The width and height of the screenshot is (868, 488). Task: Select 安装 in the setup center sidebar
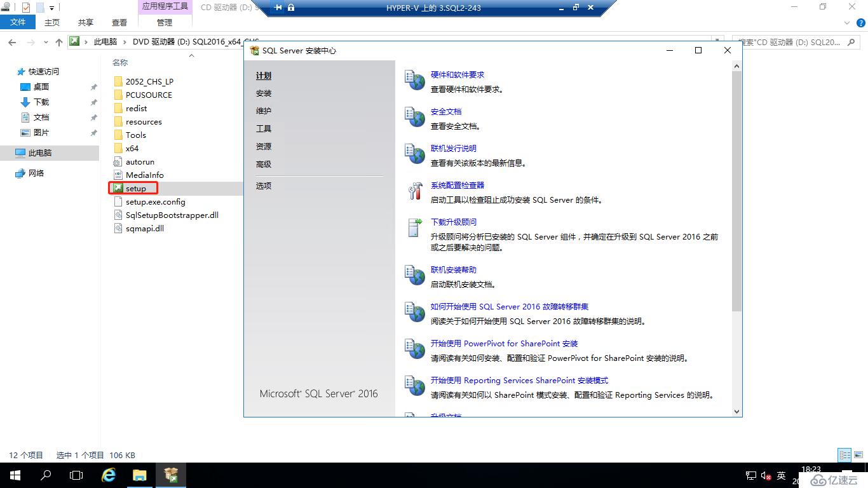[264, 93]
